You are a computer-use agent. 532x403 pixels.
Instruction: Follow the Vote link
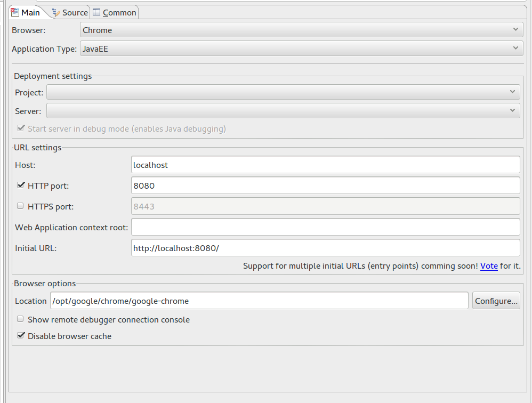click(x=489, y=266)
